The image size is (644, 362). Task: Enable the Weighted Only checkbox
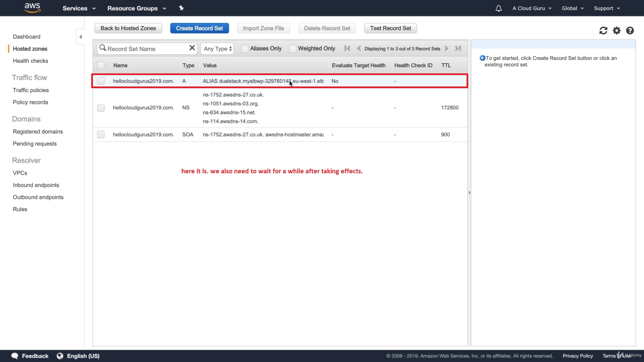292,49
